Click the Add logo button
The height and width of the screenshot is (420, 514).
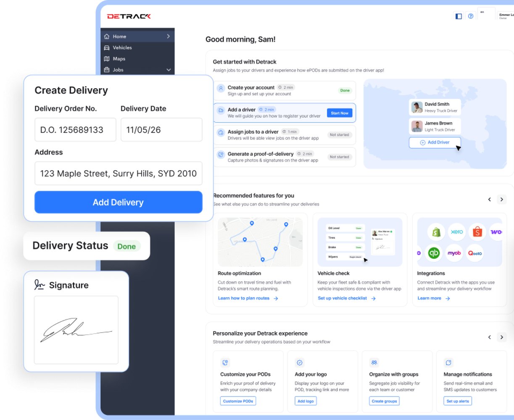click(306, 401)
